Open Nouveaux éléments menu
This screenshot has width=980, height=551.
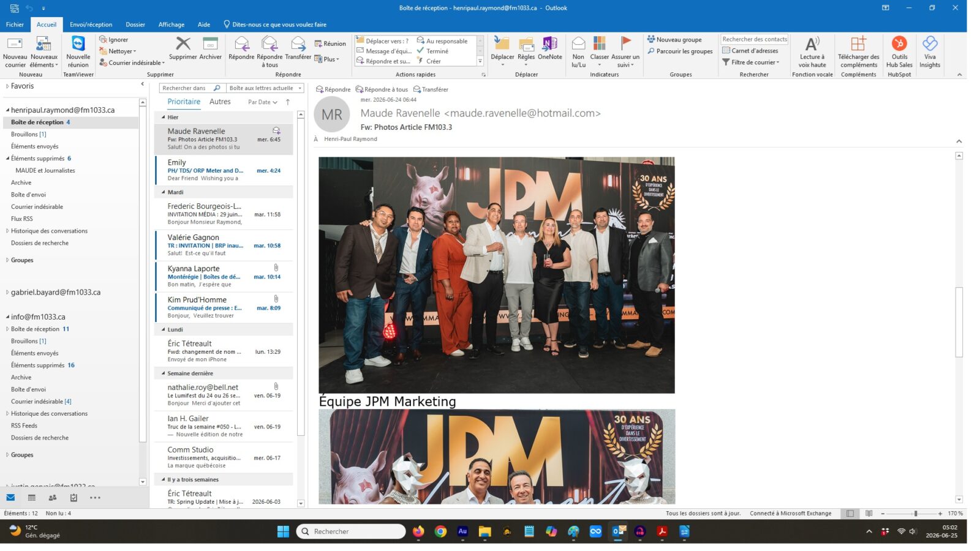click(x=44, y=51)
